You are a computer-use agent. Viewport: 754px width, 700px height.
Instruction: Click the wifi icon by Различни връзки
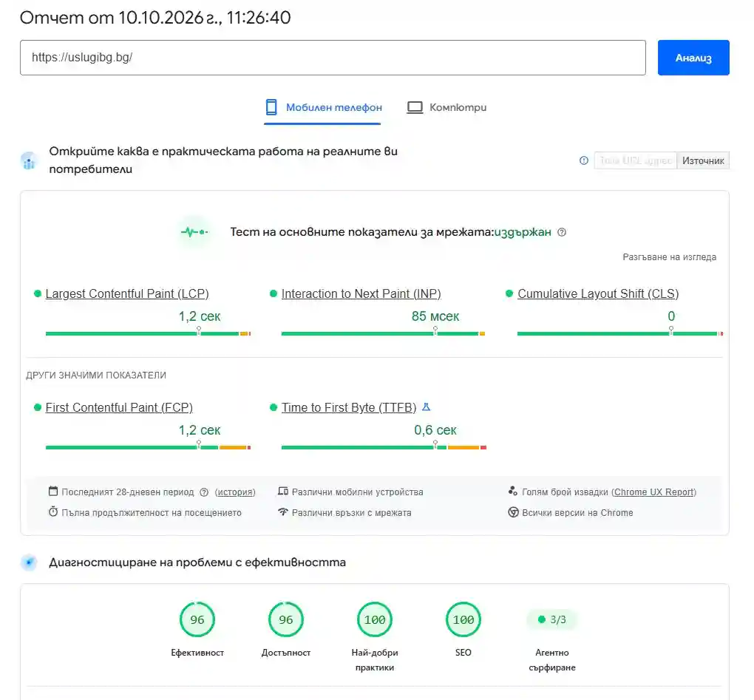[283, 512]
